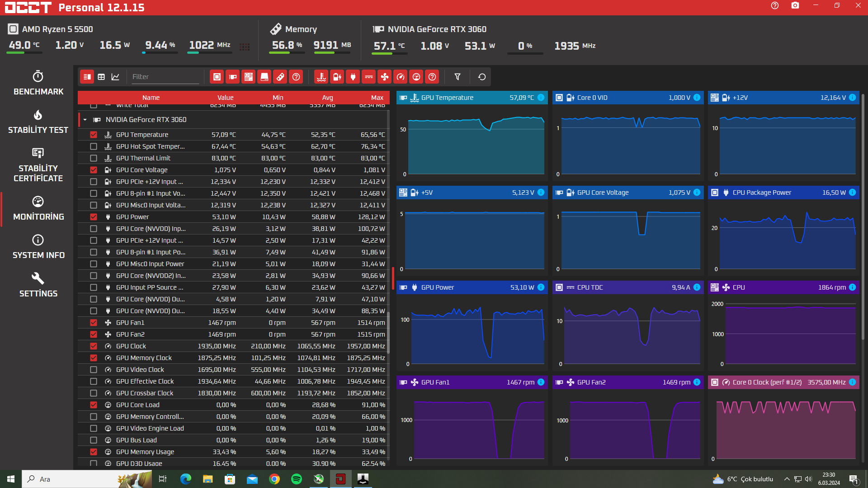
Task: Click the funnel filter icon
Action: (458, 77)
